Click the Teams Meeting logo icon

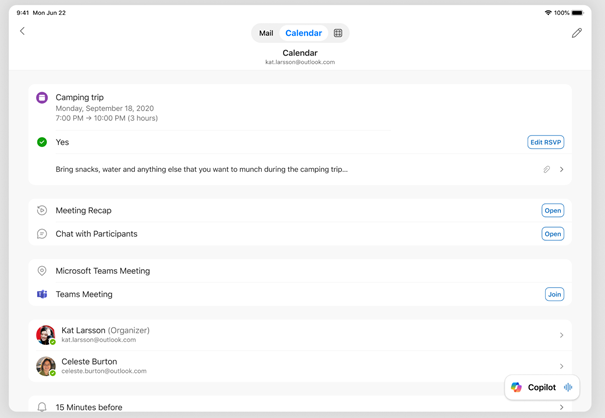coord(42,295)
